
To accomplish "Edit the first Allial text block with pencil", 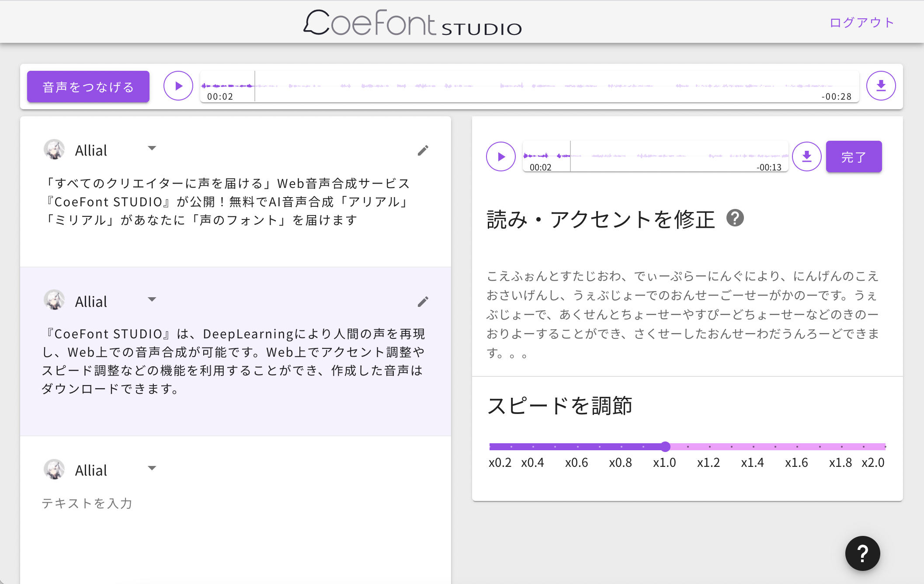I will coord(423,150).
